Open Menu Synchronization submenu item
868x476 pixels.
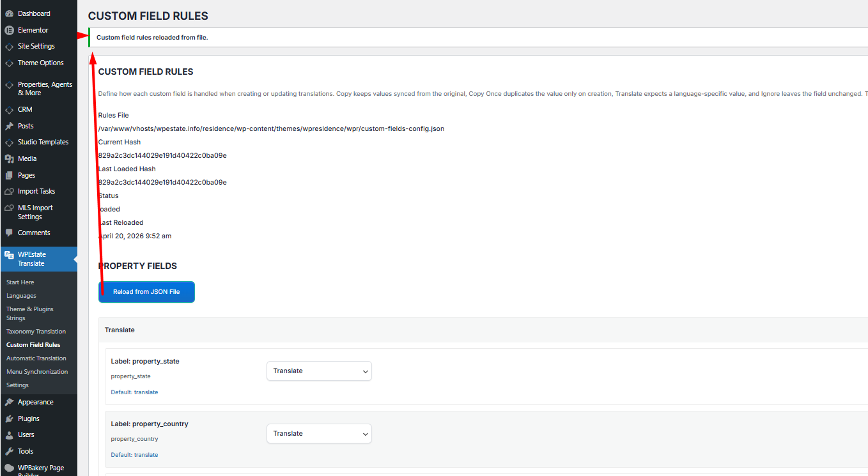tap(37, 372)
